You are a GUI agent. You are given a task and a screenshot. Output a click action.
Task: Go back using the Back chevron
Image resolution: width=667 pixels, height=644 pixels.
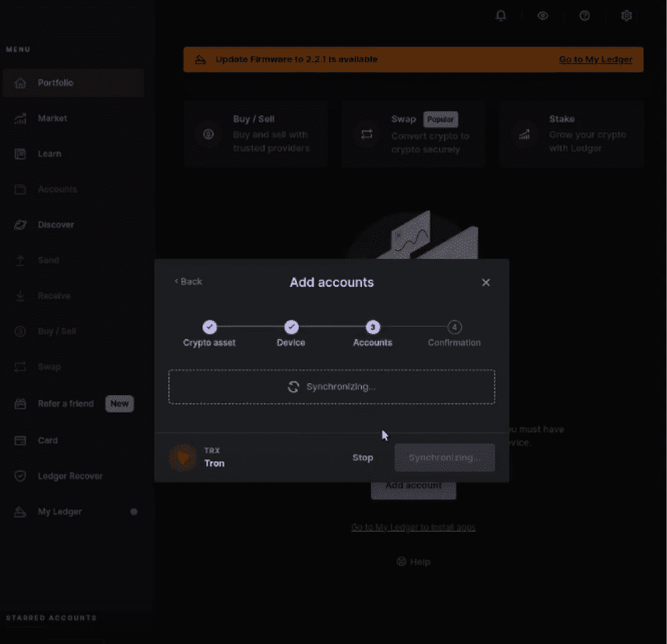pos(188,282)
